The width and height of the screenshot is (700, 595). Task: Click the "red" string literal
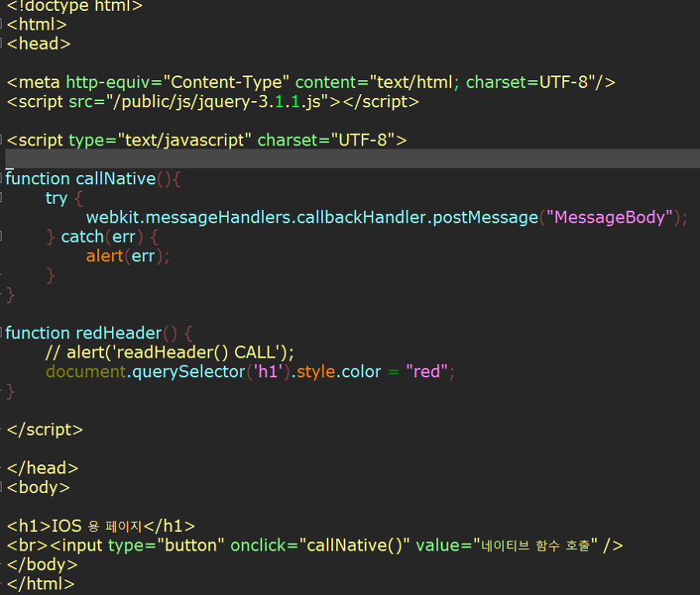[x=427, y=372]
